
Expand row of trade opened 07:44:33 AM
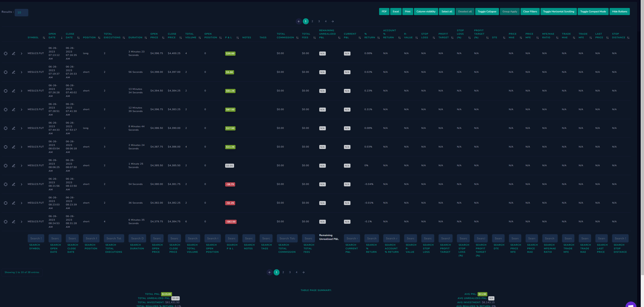pos(22,128)
